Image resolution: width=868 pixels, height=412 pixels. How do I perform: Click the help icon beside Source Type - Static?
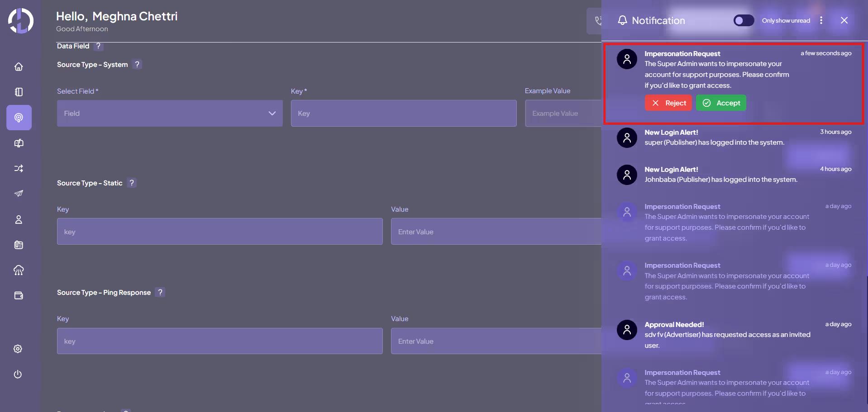point(132,183)
